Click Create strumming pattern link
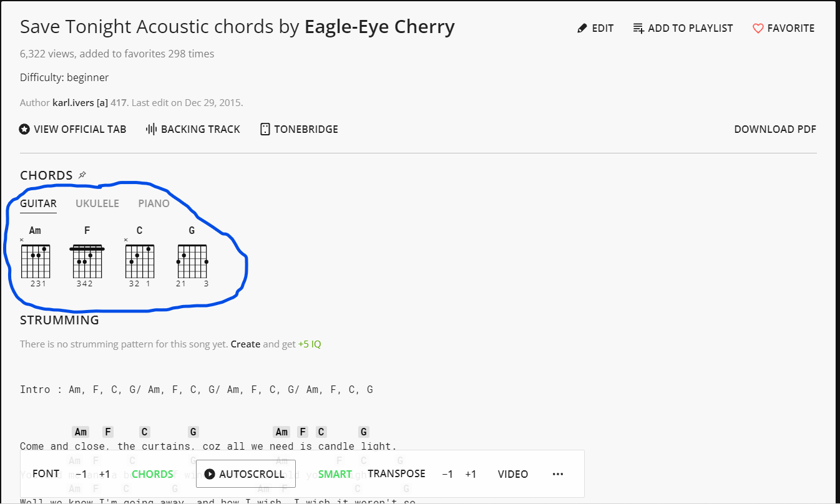 click(245, 344)
